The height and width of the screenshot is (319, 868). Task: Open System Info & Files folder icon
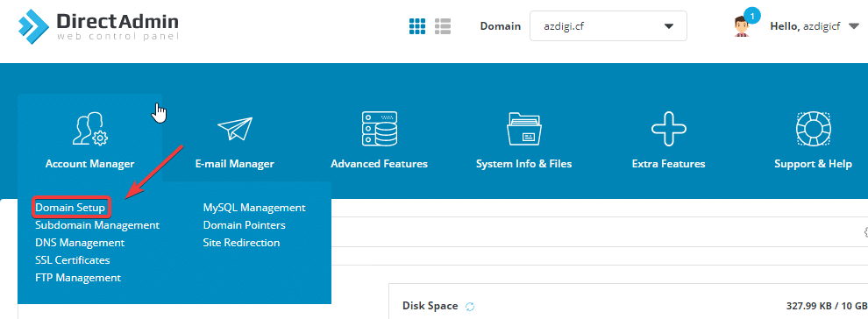click(x=524, y=130)
